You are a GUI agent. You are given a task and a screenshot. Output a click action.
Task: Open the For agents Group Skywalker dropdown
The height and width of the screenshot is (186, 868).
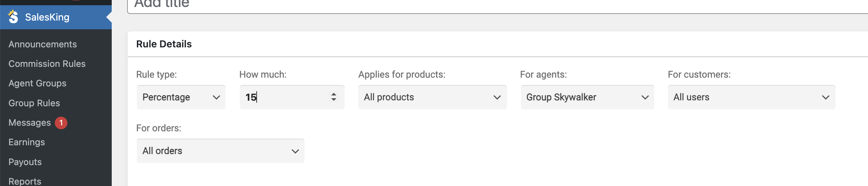tap(587, 97)
